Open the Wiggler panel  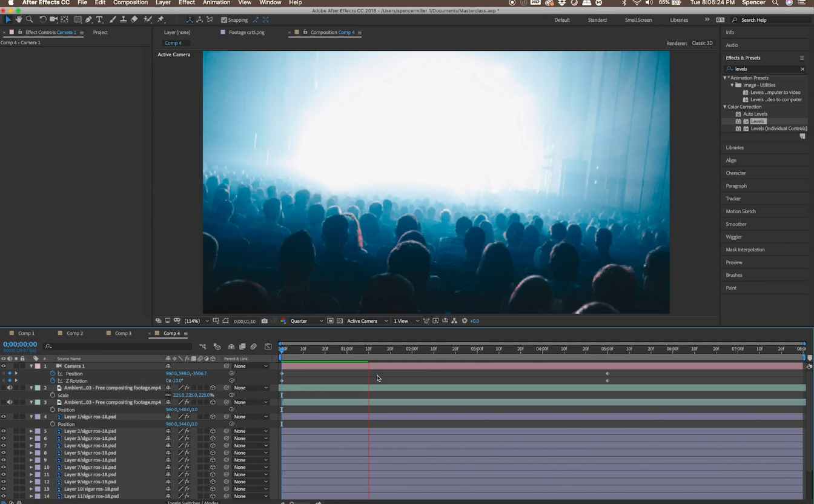733,237
